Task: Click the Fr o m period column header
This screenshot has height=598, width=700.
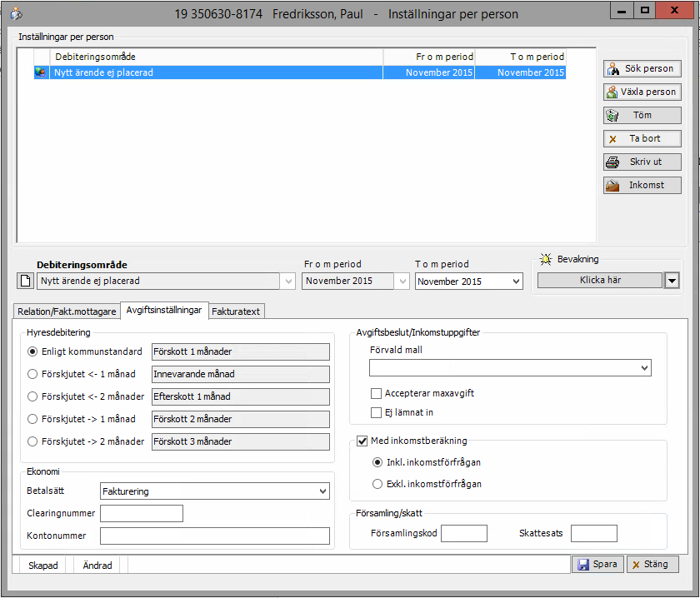Action: click(x=429, y=57)
